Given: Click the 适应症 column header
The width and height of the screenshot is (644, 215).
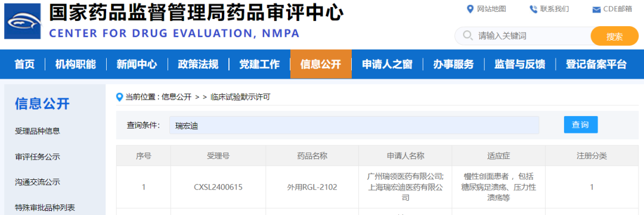Looking at the screenshot, I should 499,156.
